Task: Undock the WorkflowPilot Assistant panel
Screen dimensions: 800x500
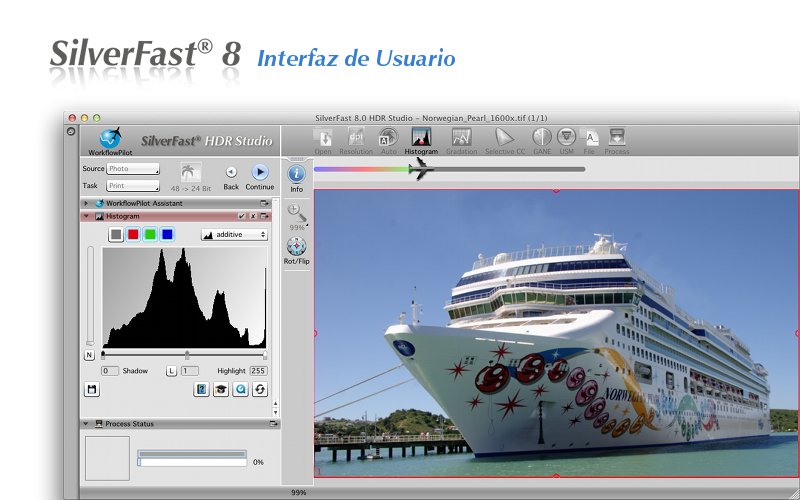Action: 264,203
